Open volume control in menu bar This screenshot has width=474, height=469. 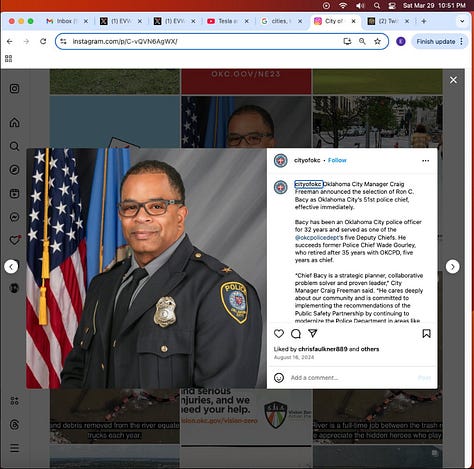(x=360, y=6)
